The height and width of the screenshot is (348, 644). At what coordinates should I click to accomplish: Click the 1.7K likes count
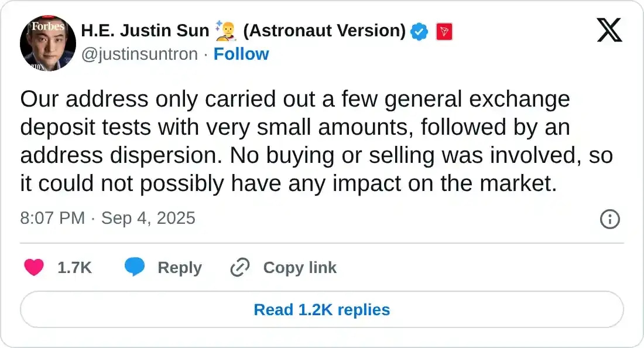click(74, 268)
